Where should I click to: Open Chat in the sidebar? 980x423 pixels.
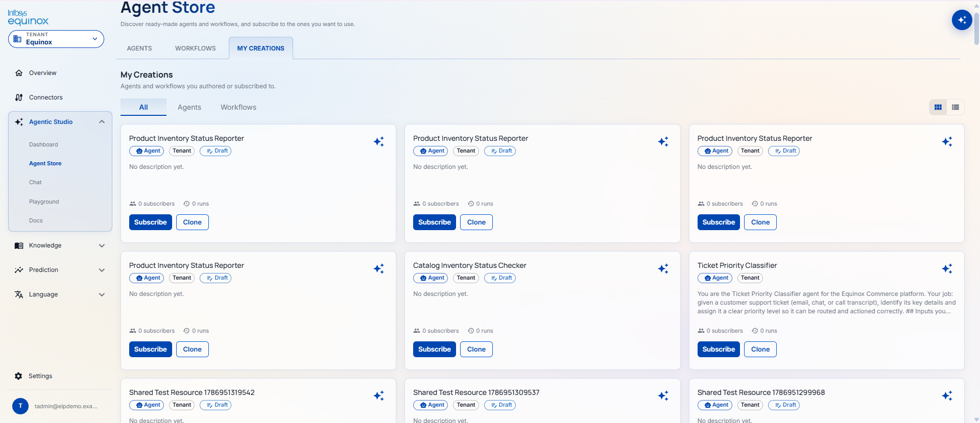(x=35, y=182)
